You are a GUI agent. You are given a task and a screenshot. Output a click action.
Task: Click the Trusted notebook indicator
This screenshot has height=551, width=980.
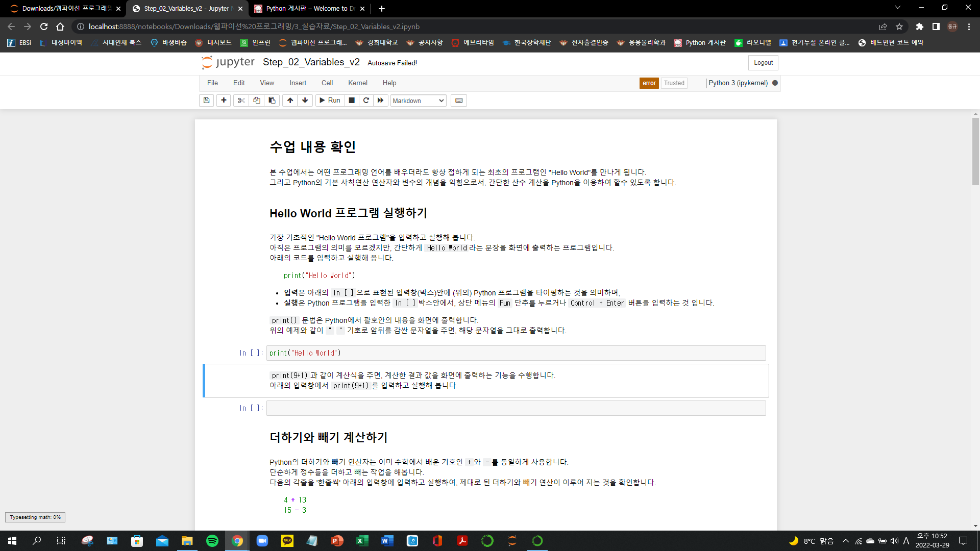click(674, 83)
